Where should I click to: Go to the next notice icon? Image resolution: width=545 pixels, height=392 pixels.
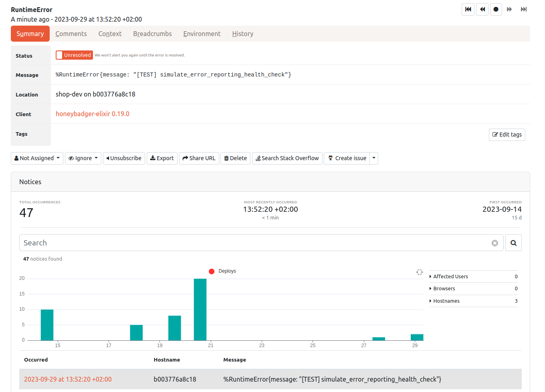509,9
